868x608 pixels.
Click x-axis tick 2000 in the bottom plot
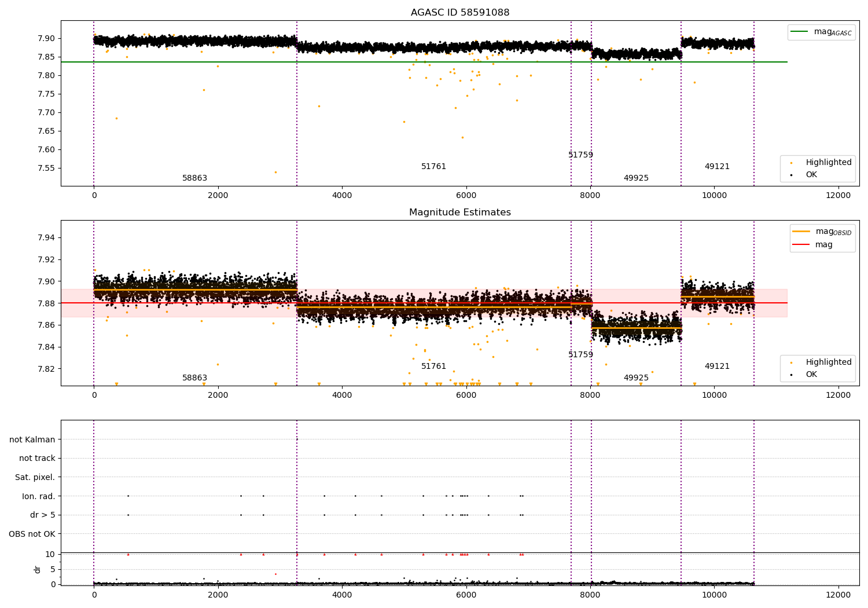pyautogui.click(x=218, y=595)
